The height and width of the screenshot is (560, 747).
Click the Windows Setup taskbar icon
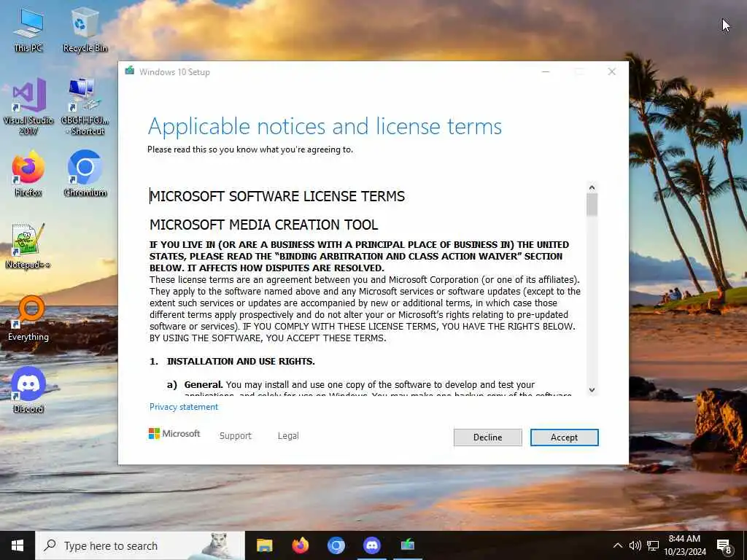[407, 545]
